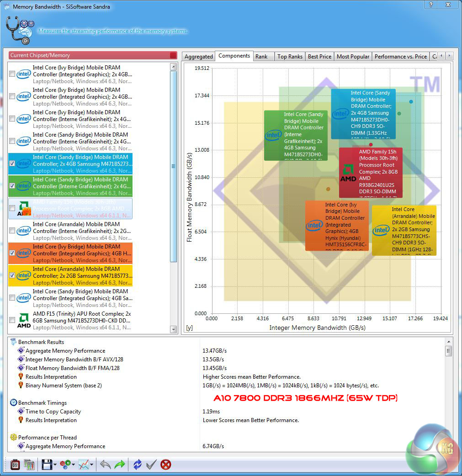Click the grey back arrow icon
Image resolution: width=462 pixels, height=476 pixels.
[x=105, y=465]
